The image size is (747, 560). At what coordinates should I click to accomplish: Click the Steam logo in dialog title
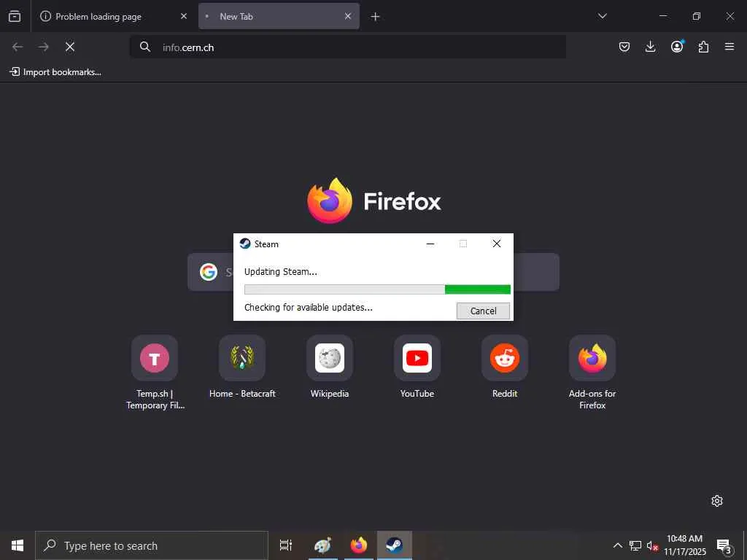245,244
